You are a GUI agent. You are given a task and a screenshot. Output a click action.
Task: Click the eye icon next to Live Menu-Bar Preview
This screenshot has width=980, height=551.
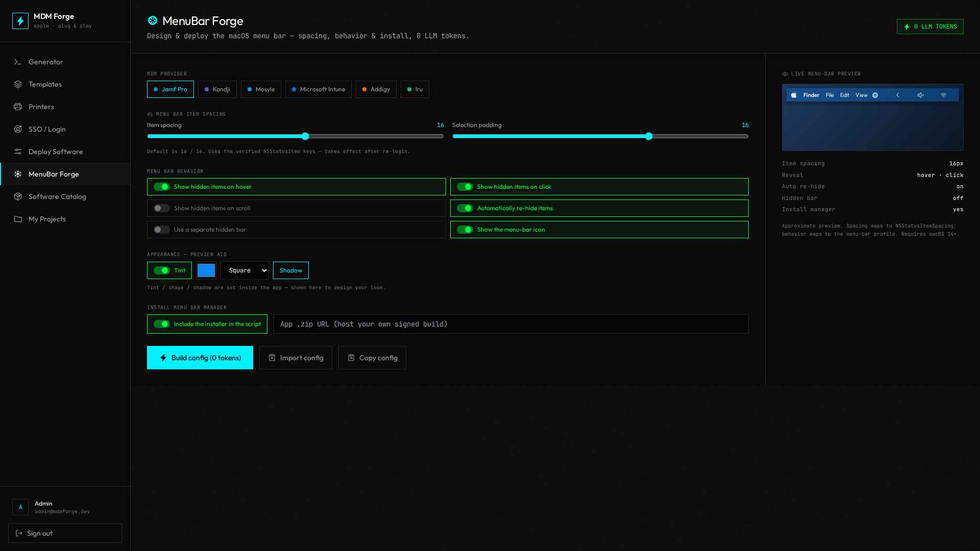coord(785,74)
